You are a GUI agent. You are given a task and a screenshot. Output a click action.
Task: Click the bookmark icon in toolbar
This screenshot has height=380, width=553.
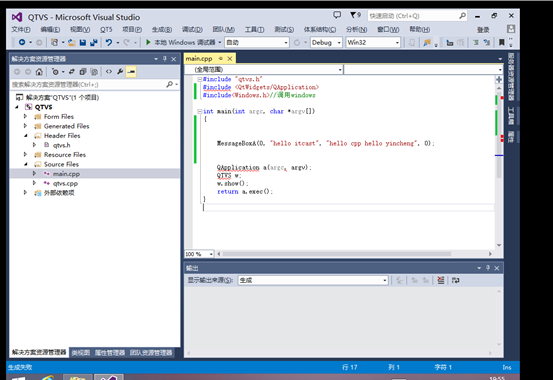click(x=501, y=42)
